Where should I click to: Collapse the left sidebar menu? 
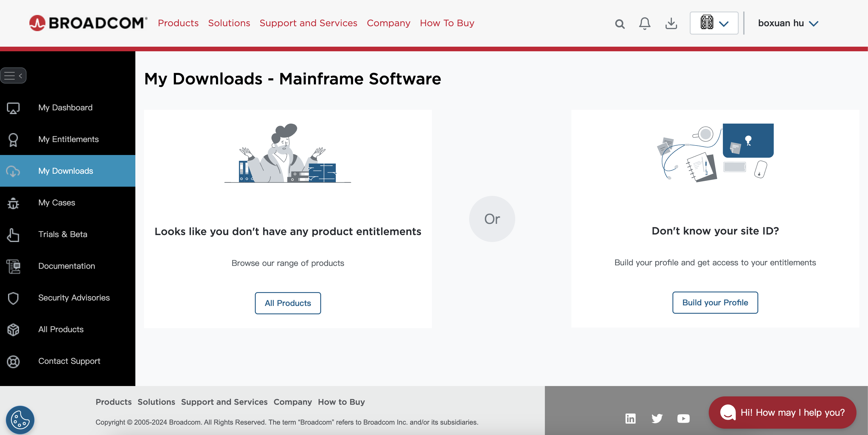pos(13,75)
